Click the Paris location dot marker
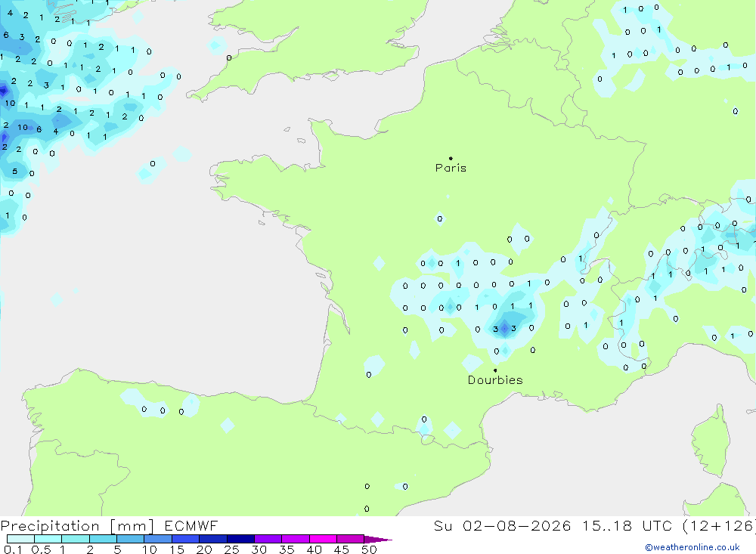This screenshot has width=756, height=554. [451, 158]
